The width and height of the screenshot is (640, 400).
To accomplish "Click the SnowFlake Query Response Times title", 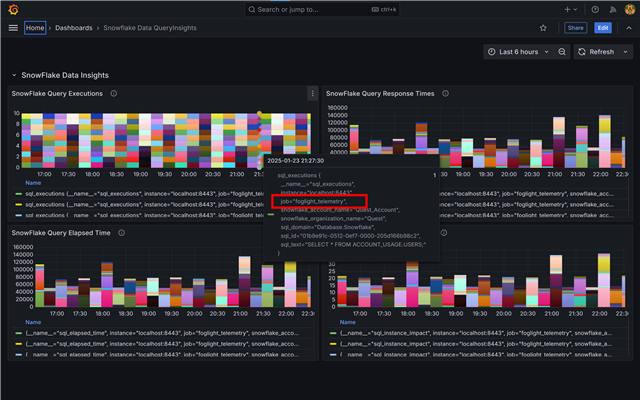I will tap(380, 93).
